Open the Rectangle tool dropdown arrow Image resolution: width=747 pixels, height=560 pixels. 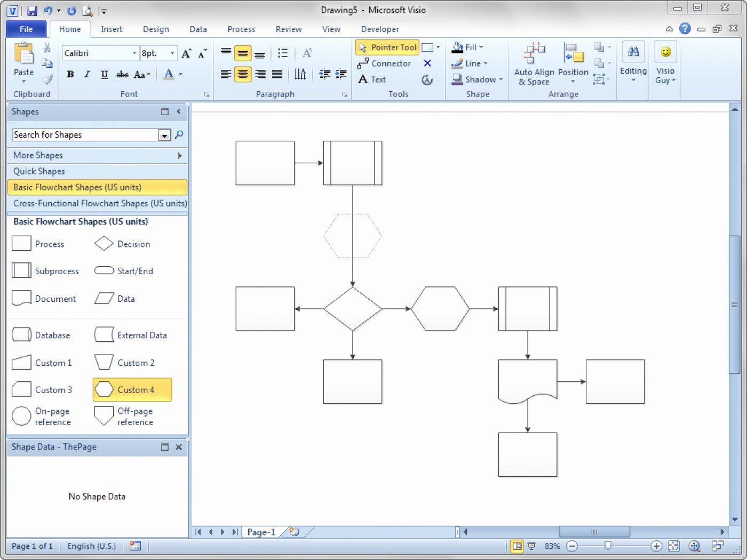tap(438, 47)
